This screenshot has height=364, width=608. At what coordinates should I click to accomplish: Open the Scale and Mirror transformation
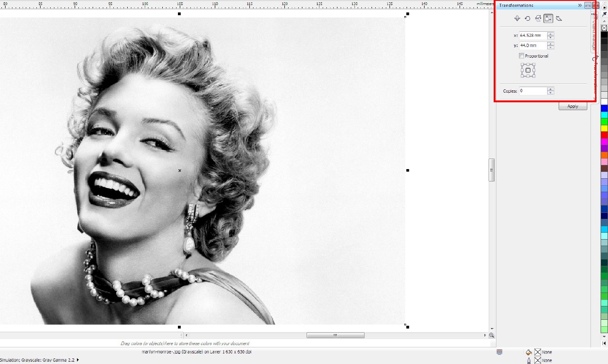pyautogui.click(x=538, y=18)
